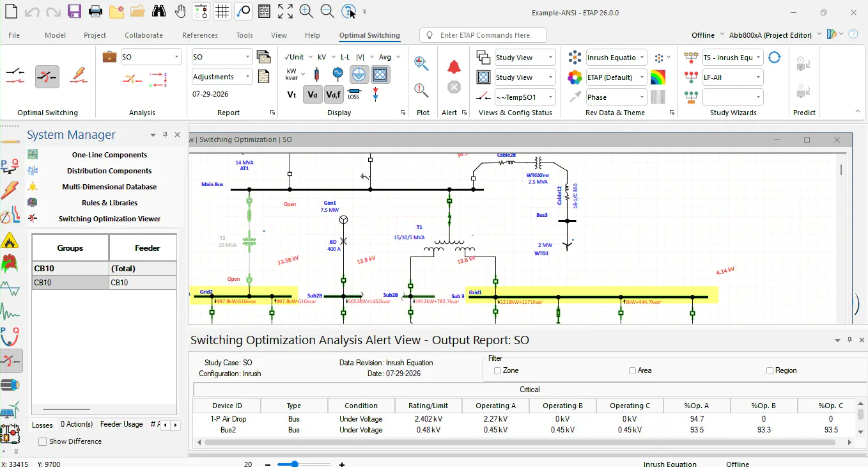
Task: Toggle the grid display icon
Action: (x=222, y=12)
